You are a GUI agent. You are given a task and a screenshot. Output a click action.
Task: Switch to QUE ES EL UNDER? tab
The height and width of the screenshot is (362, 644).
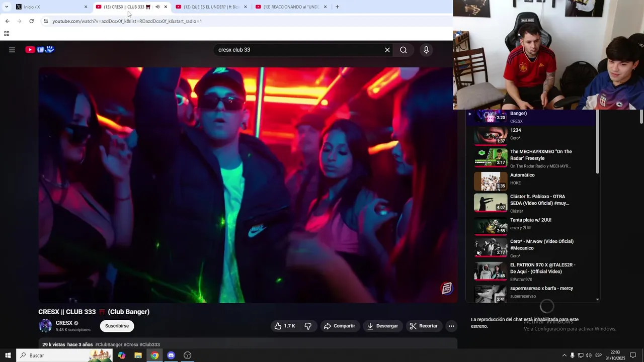tap(212, 7)
